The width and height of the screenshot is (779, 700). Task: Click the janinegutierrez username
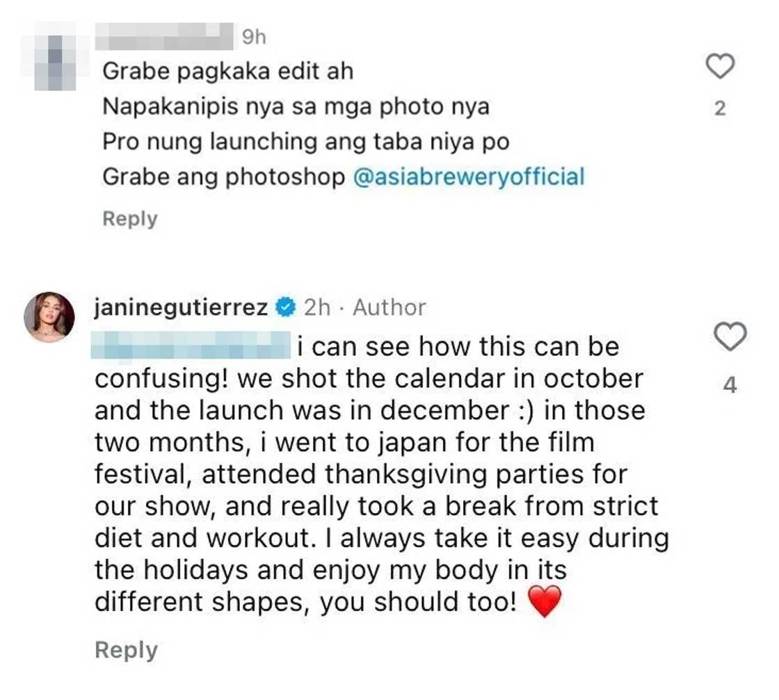point(181,307)
